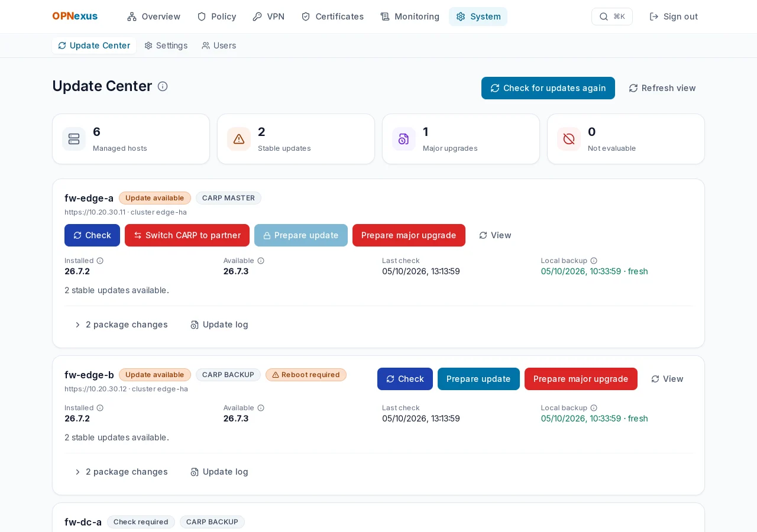Click the info icon next to fw-edge-a Installed
The image size is (757, 532).
[100, 261]
